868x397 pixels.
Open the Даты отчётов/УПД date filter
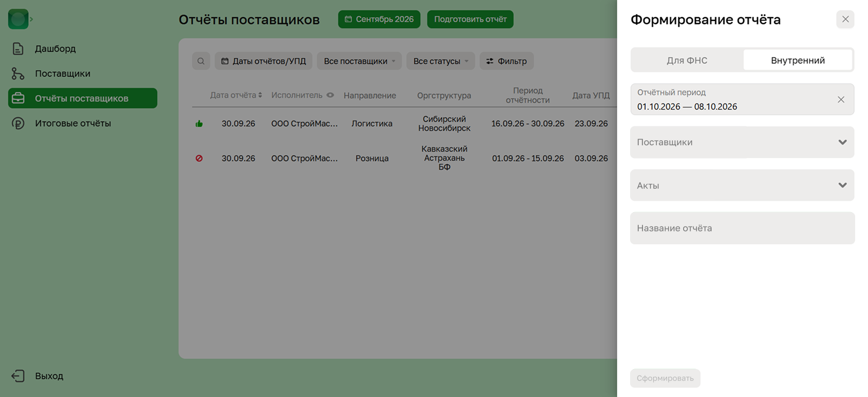264,61
